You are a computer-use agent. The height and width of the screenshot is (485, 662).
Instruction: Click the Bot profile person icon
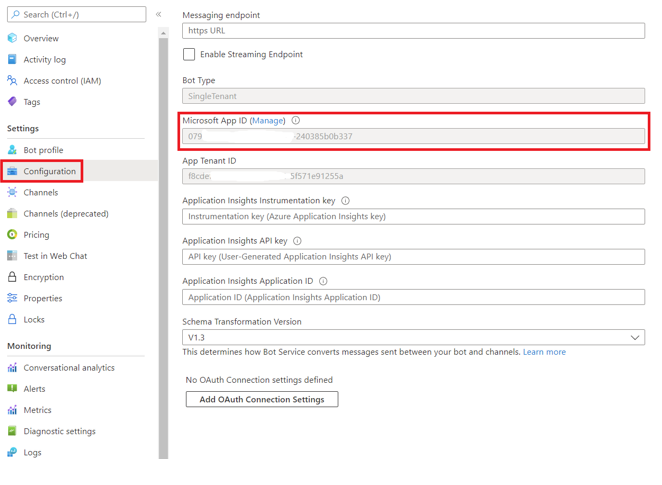(12, 150)
